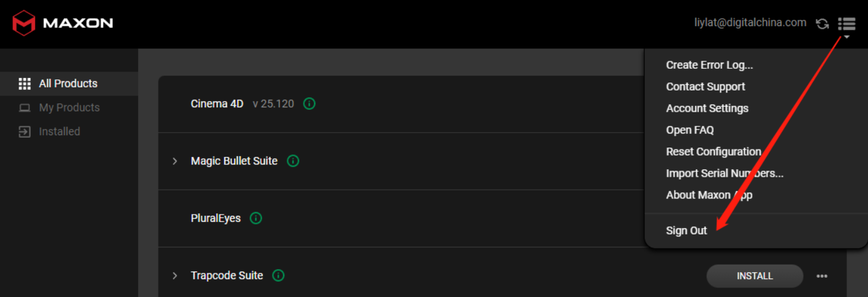Expand the Magic Bullet Suite row
Screen dimensions: 868x297
click(x=175, y=161)
